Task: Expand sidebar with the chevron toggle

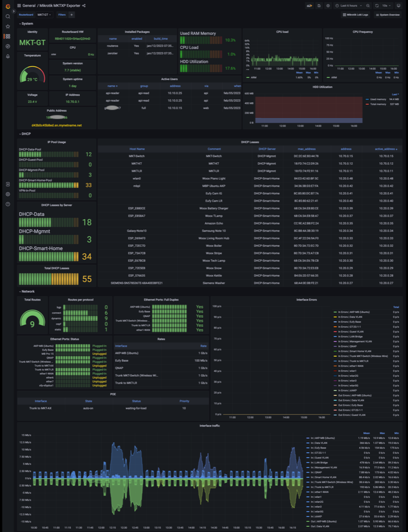Action: coord(14,11)
